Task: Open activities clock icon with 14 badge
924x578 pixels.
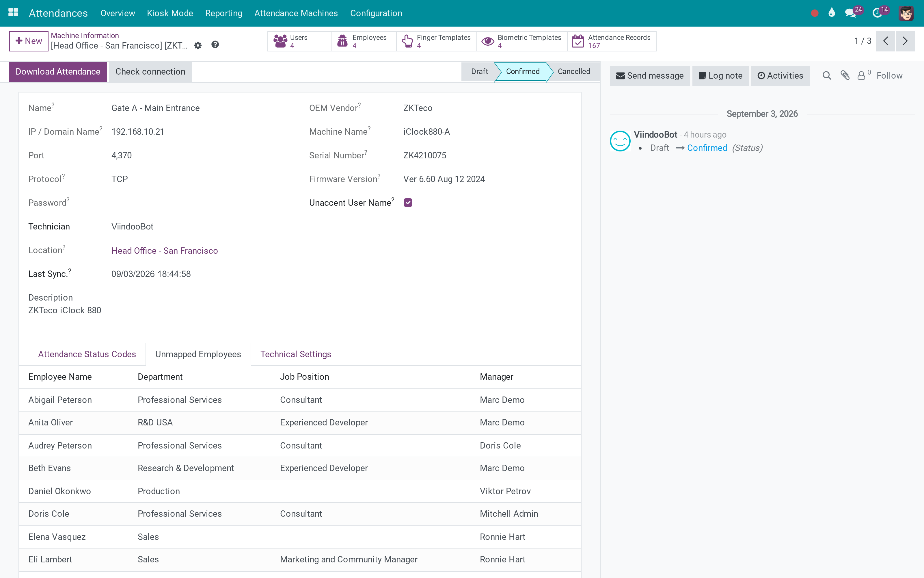Action: (x=878, y=13)
